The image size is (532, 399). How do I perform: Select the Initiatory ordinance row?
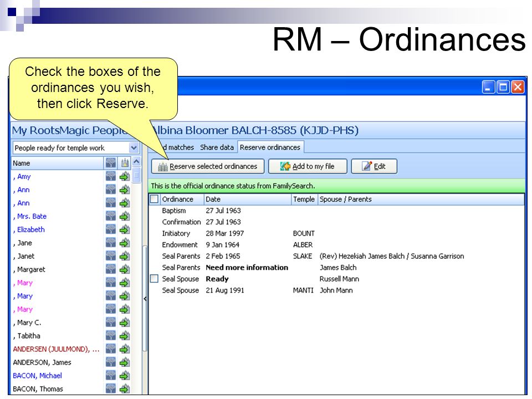(336, 233)
